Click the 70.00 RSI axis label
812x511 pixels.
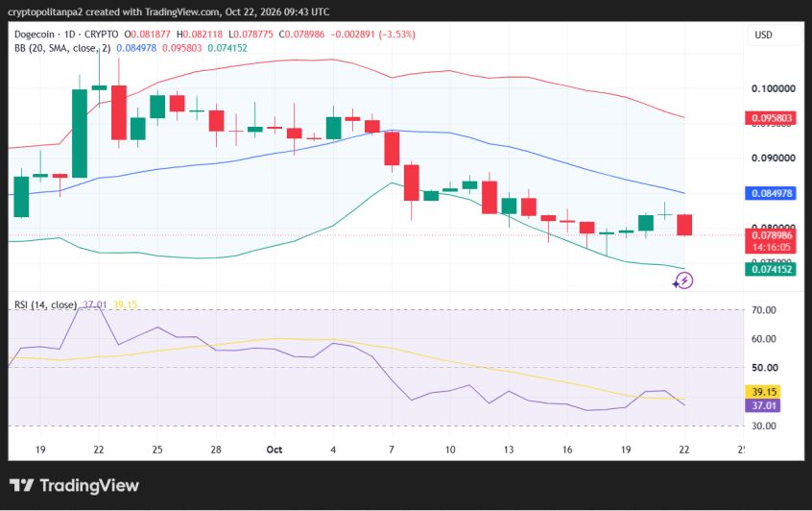(764, 310)
